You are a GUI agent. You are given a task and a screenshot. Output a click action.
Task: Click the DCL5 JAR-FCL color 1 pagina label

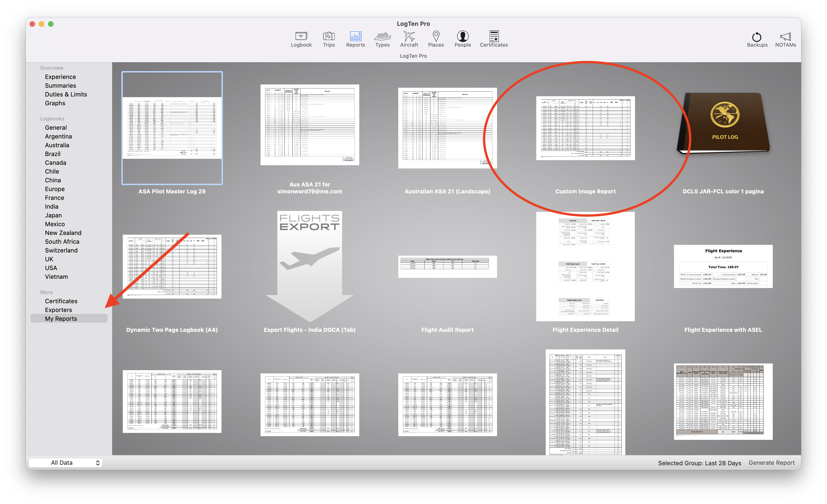coord(723,191)
